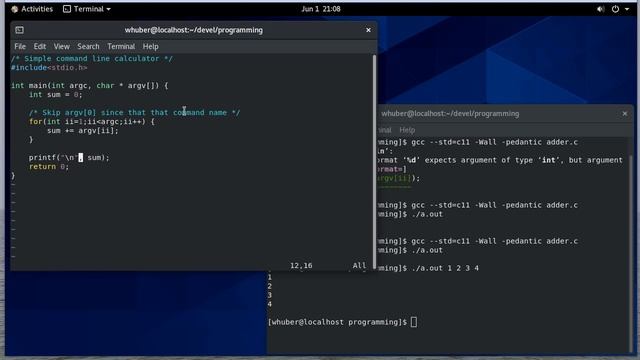Click the '#include<stdio.h>' line in the editor

pos(49,68)
